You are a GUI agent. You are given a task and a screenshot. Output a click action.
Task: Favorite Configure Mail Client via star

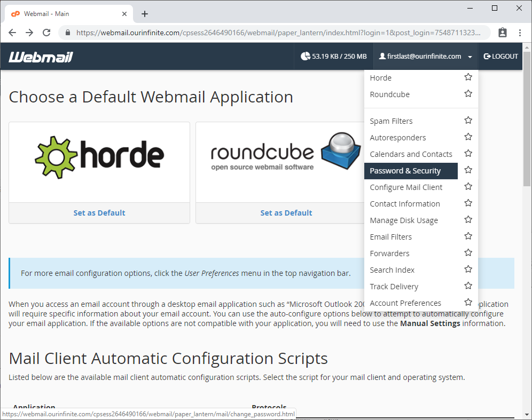tap(468, 187)
